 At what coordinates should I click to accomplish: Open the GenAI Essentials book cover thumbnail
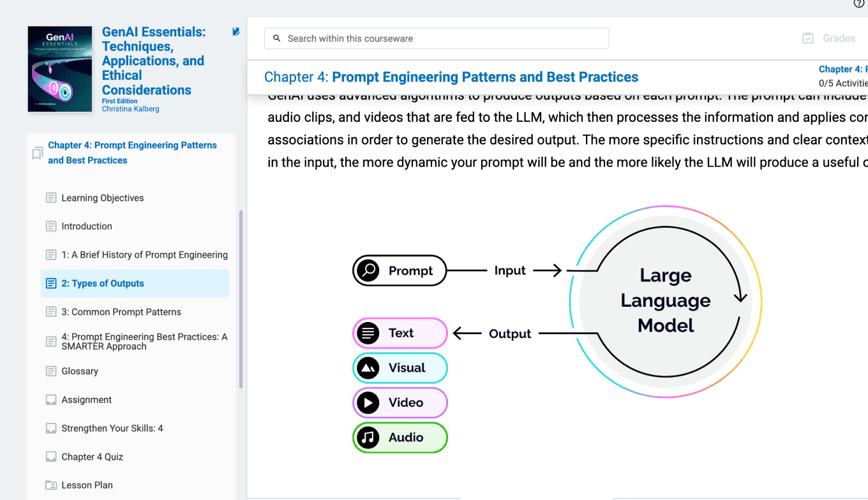point(60,69)
